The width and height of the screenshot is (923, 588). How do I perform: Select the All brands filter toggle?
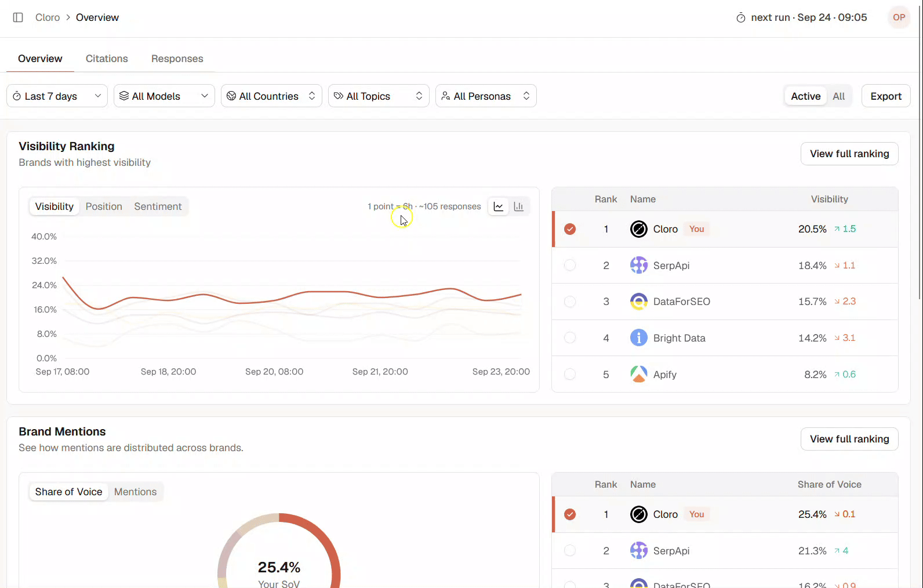coord(838,96)
